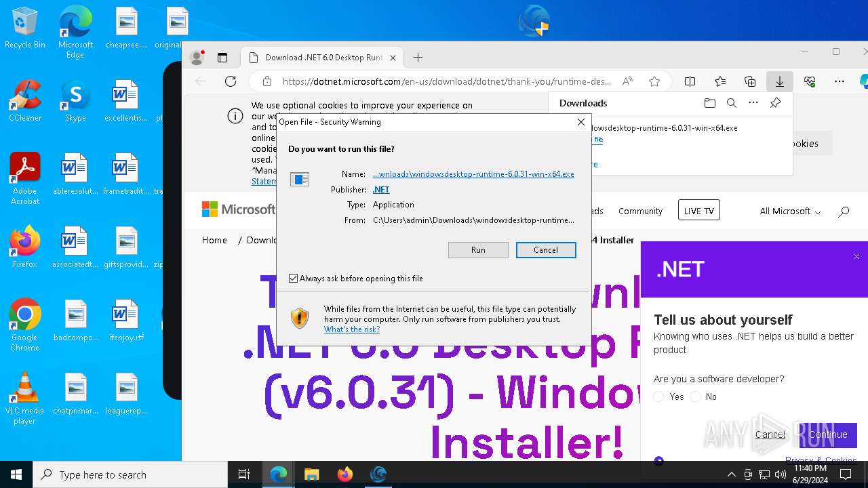Show hidden system tray icons
The width and height of the screenshot is (868, 488).
(731, 474)
